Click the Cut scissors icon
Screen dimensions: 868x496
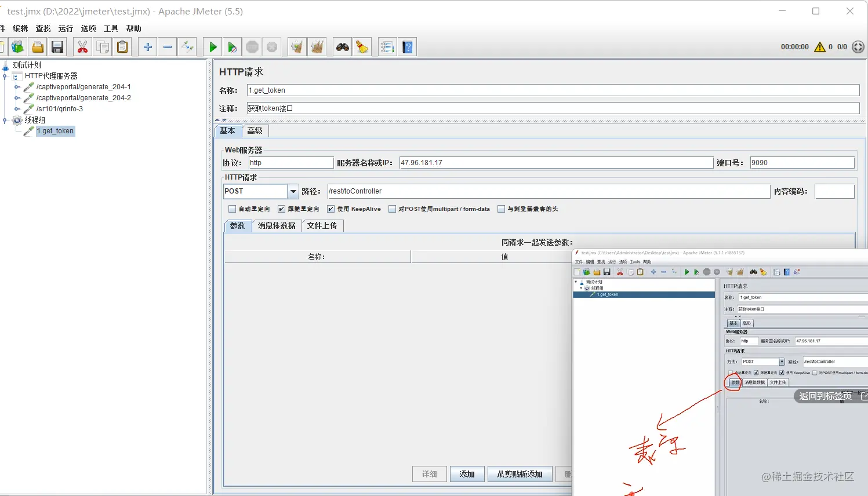click(83, 47)
